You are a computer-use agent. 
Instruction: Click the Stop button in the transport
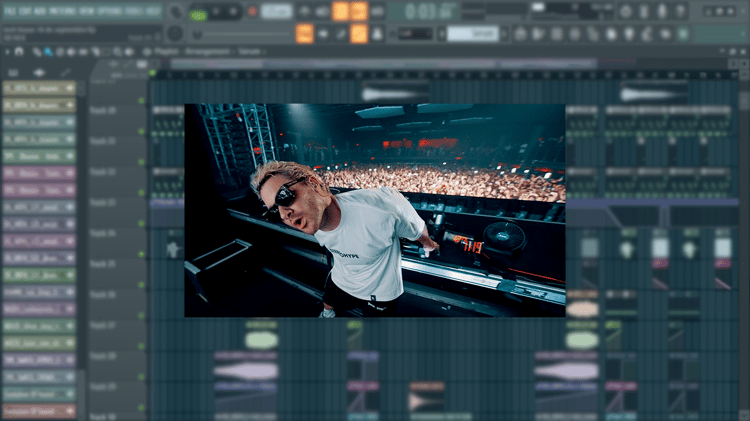pyautogui.click(x=234, y=11)
